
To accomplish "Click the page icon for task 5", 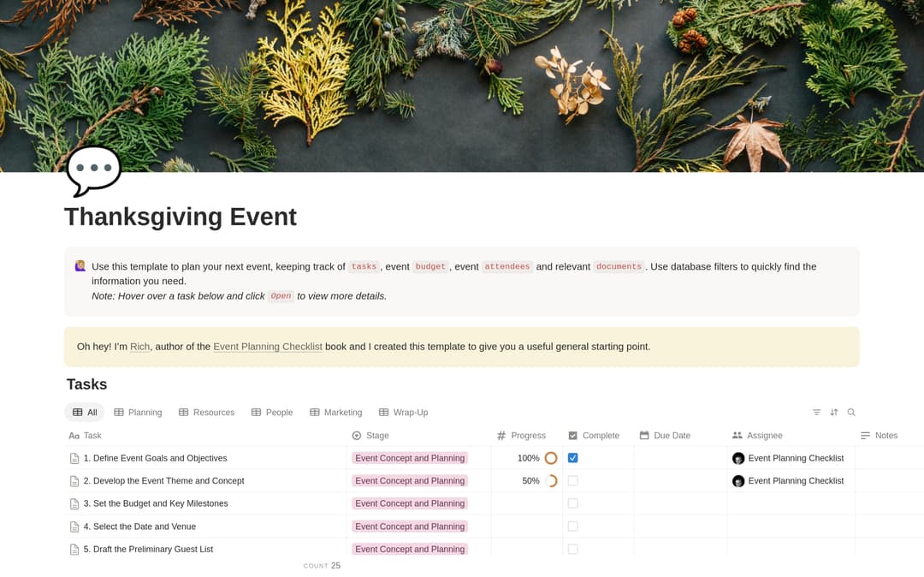I will pyautogui.click(x=74, y=550).
